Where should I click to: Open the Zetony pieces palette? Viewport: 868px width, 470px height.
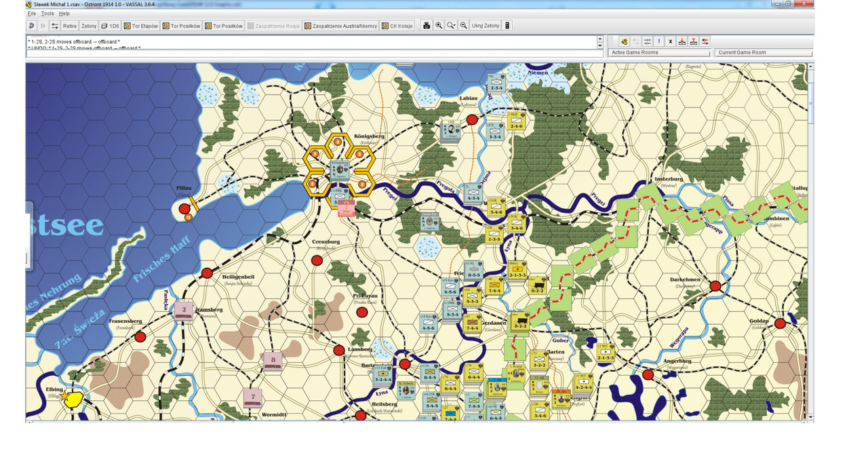(x=89, y=26)
